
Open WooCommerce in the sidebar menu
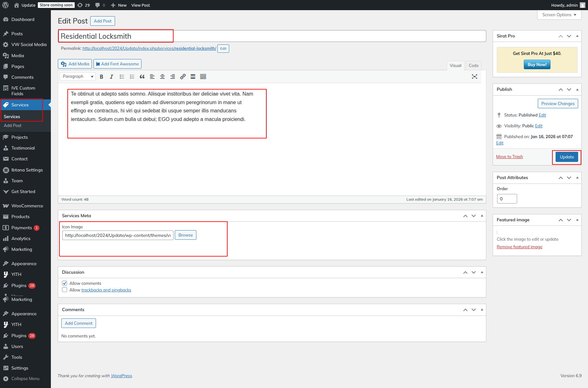tap(27, 206)
